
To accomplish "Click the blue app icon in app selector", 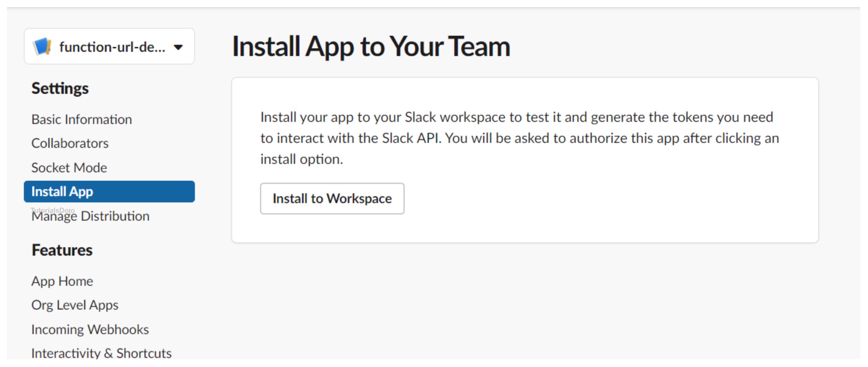I will click(x=42, y=47).
